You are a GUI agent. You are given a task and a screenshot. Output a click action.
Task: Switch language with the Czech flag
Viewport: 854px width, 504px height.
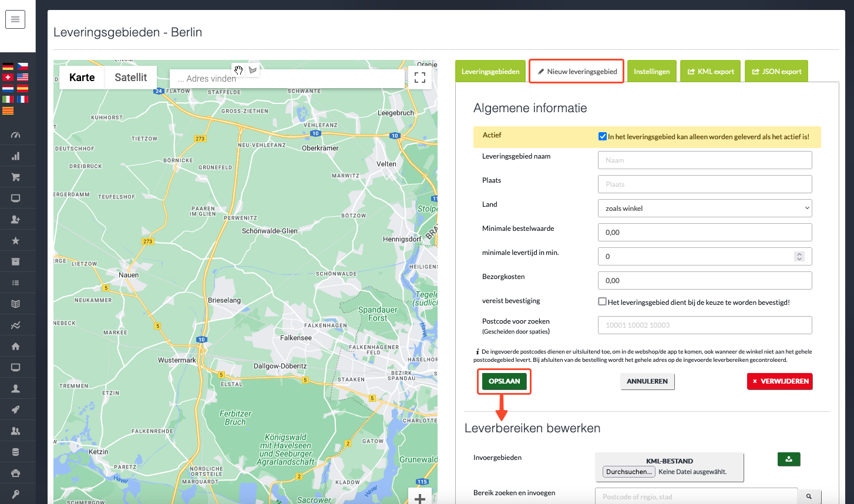[22, 66]
